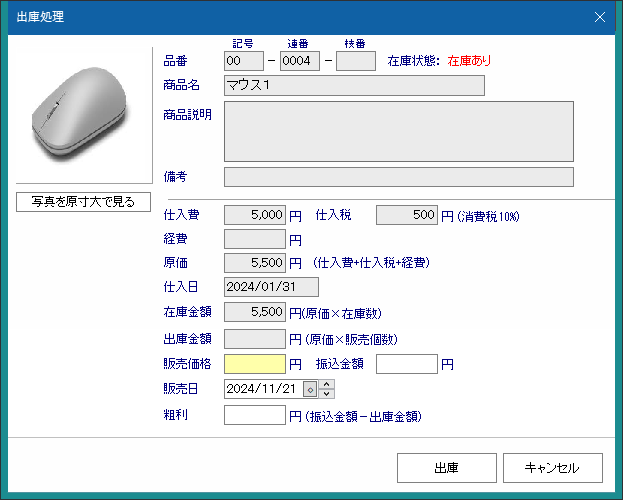
Task: Click the 販売日 down spinner arrow
Action: (328, 394)
